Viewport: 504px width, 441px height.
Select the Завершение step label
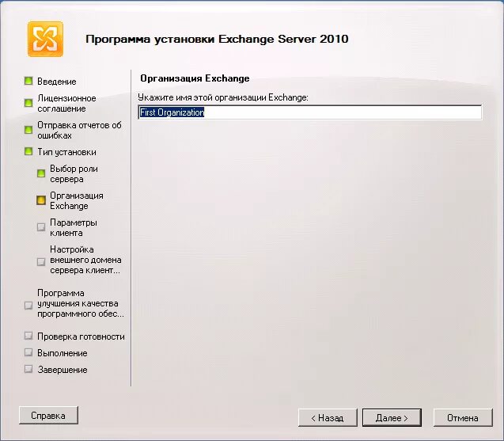coord(62,370)
